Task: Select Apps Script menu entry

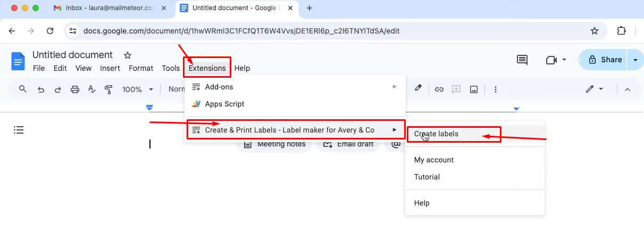Action: (295, 104)
